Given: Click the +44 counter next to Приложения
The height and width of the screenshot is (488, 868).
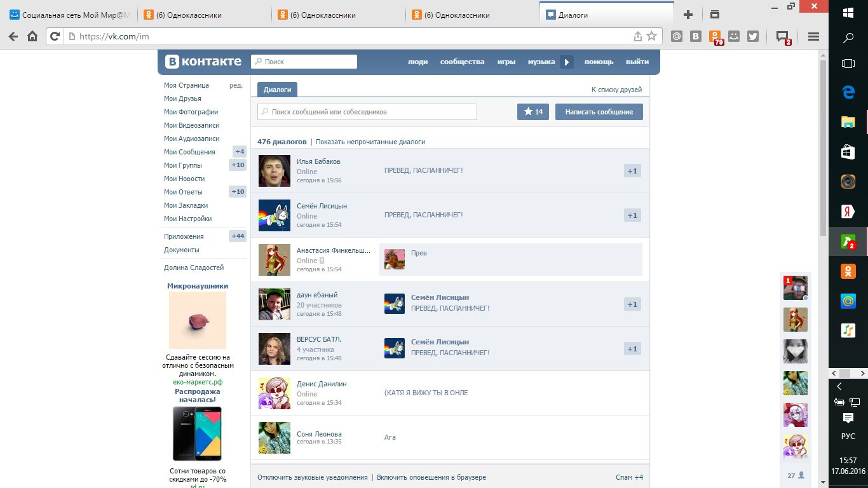Looking at the screenshot, I should click(238, 236).
